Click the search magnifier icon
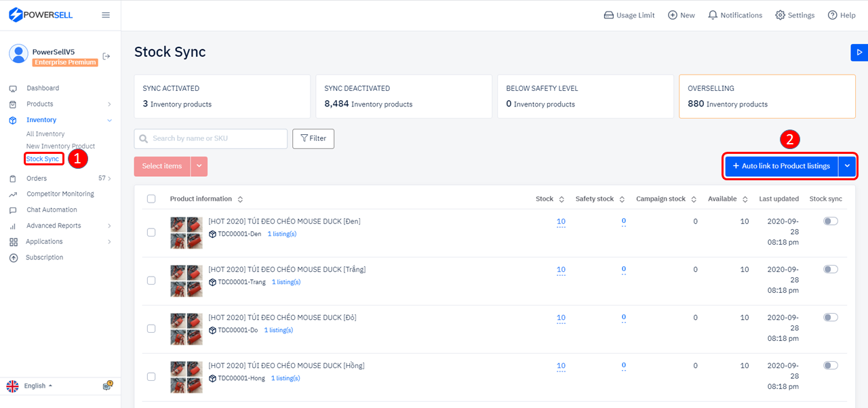This screenshot has width=868, height=408. tap(144, 139)
